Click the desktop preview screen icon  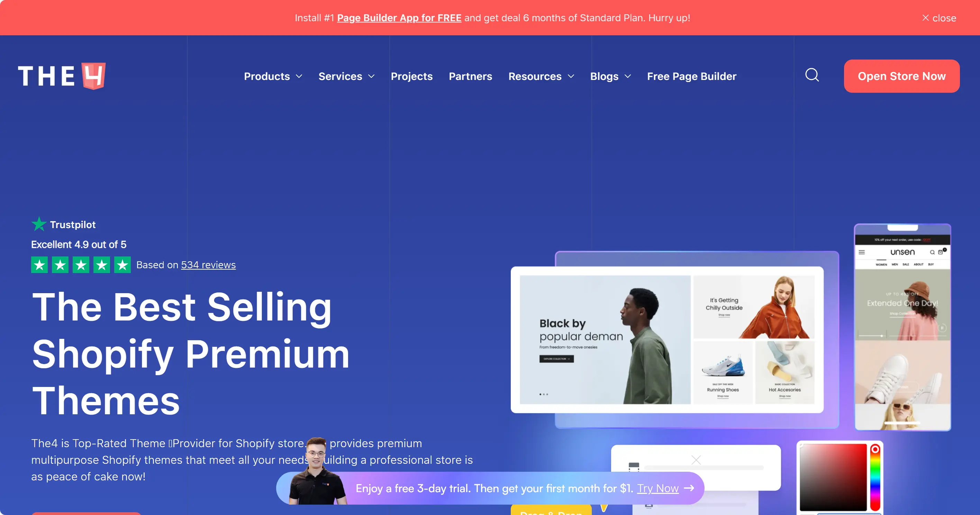634,466
